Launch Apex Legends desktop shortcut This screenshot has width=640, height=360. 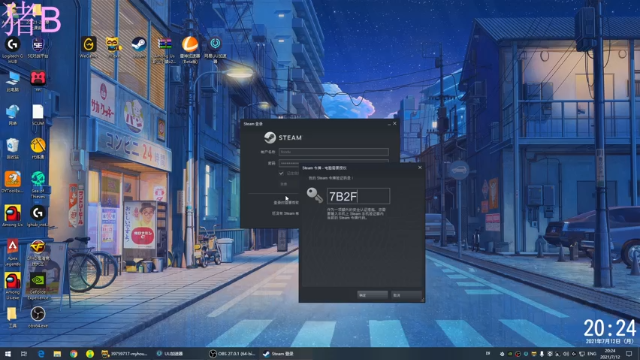(13, 247)
